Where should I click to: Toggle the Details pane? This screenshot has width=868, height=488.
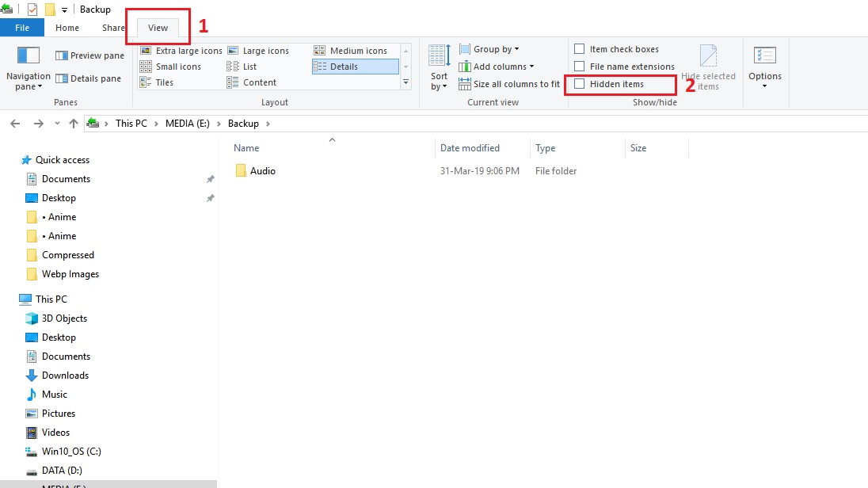pyautogui.click(x=88, y=78)
